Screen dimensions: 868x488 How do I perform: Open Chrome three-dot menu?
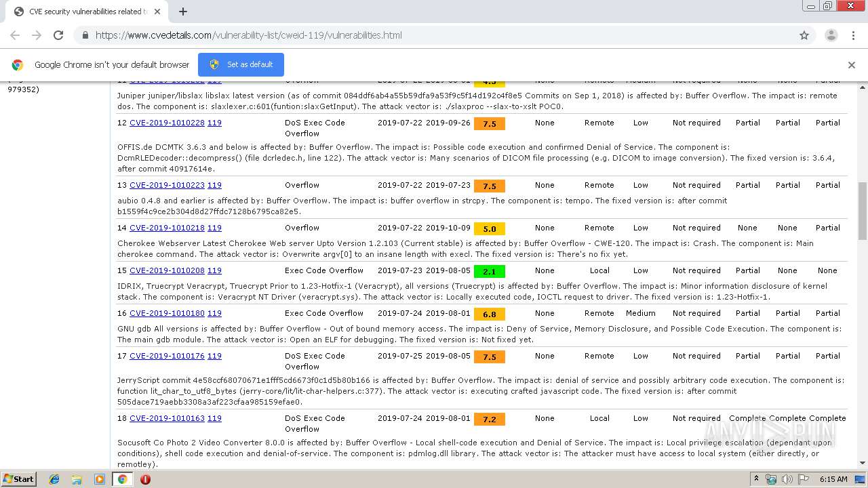(x=853, y=35)
